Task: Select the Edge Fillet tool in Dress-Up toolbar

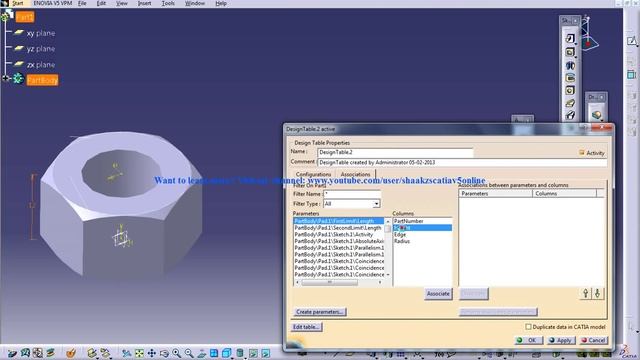Action: (596, 115)
